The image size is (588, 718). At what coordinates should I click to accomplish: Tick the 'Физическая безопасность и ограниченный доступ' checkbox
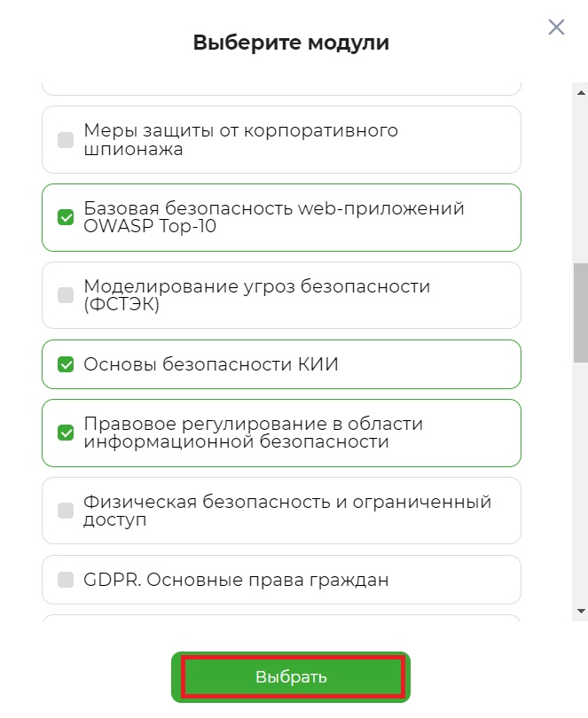66,511
